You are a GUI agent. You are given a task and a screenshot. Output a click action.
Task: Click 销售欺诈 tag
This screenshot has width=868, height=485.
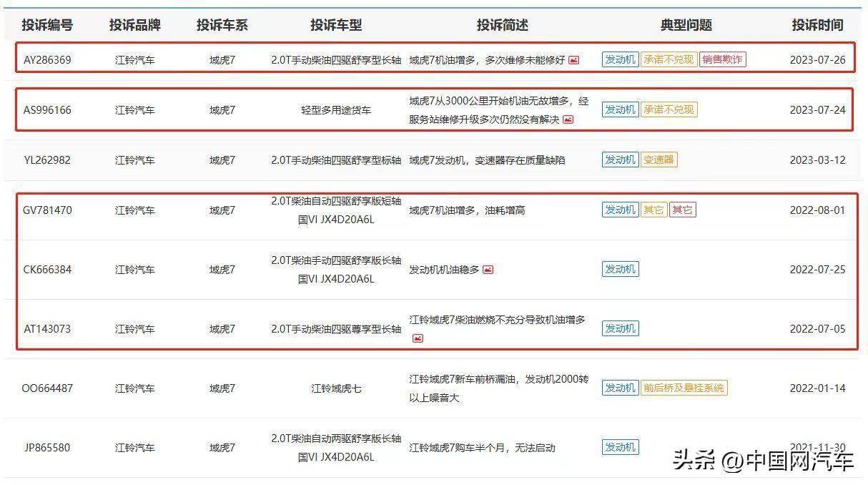click(x=722, y=59)
